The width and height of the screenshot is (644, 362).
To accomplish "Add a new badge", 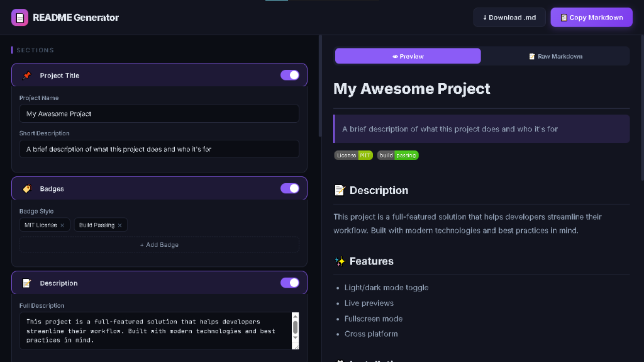I will point(159,245).
